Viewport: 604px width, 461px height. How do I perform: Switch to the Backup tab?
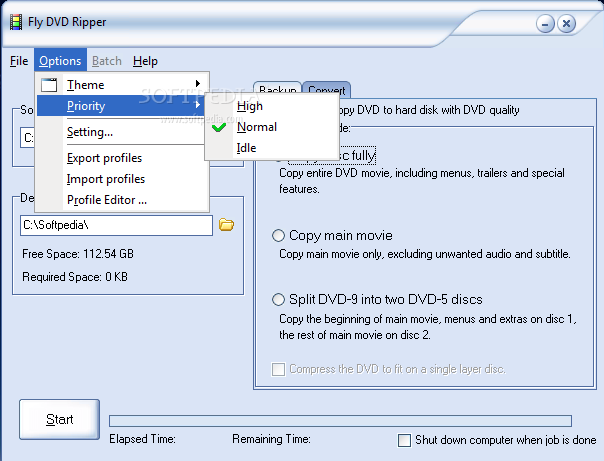click(x=277, y=89)
